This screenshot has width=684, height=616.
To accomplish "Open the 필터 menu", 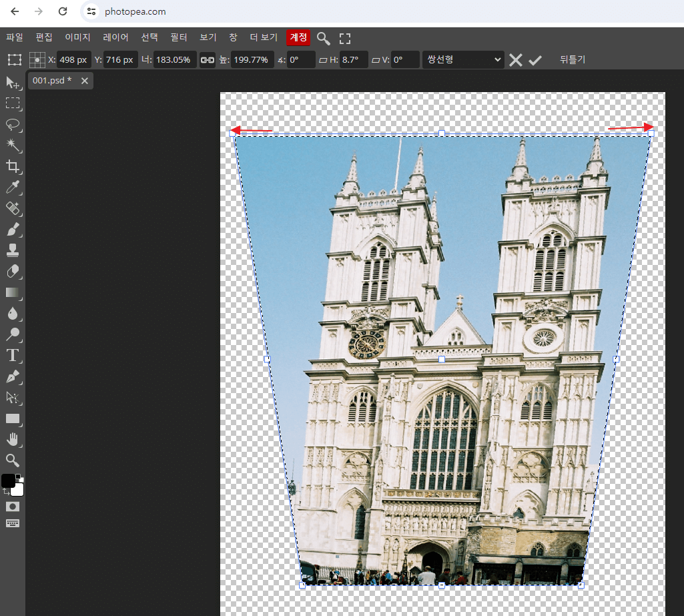I will point(178,37).
